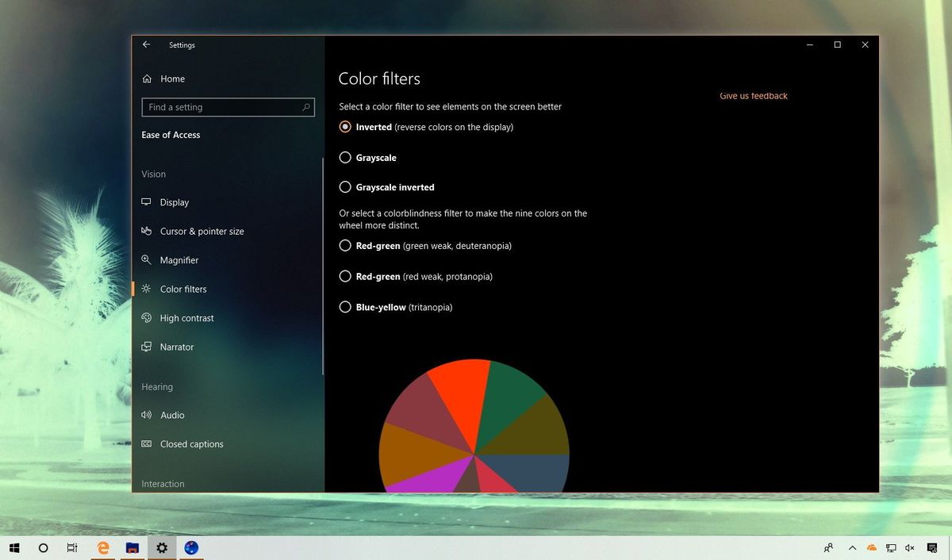Image resolution: width=952 pixels, height=560 pixels.
Task: Expand hidden icons in the system tray
Action: point(852,547)
